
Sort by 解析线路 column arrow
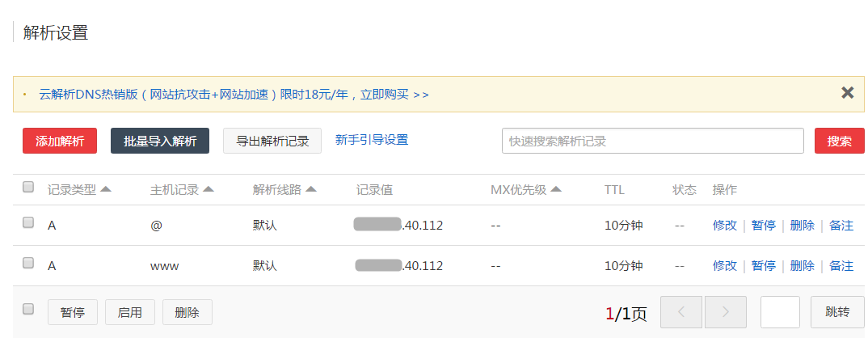pyautogui.click(x=311, y=189)
